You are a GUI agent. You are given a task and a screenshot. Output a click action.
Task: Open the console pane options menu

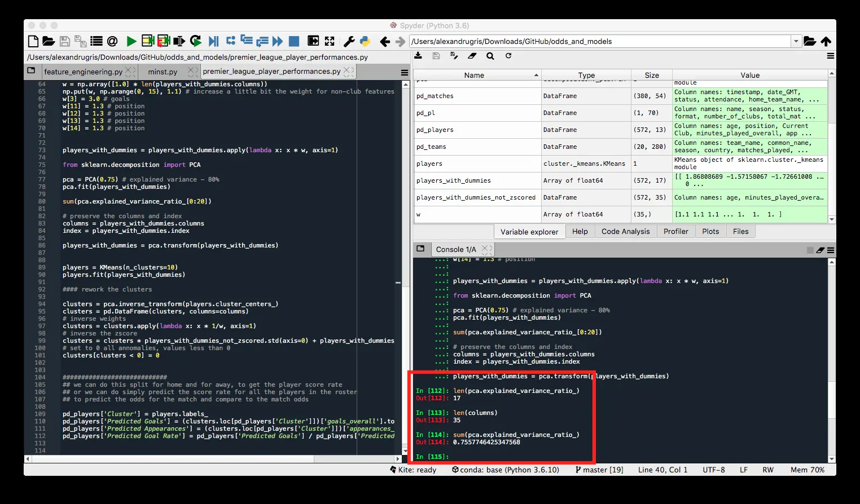pos(831,250)
